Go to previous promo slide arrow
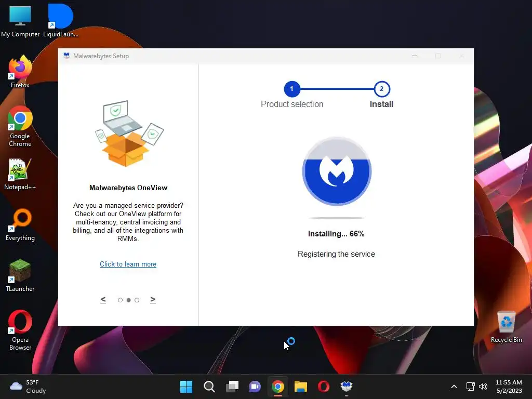Viewport: 532px width, 399px height. click(103, 300)
